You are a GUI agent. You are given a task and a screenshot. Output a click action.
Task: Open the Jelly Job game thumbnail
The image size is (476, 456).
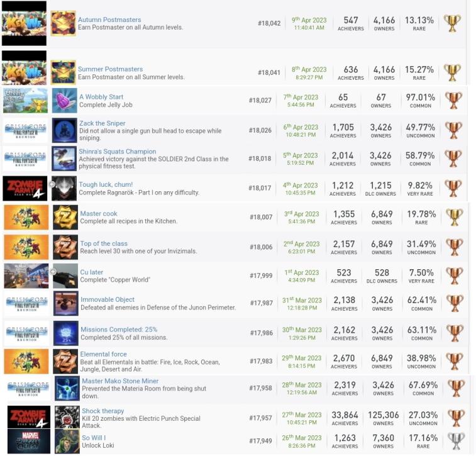(26, 101)
